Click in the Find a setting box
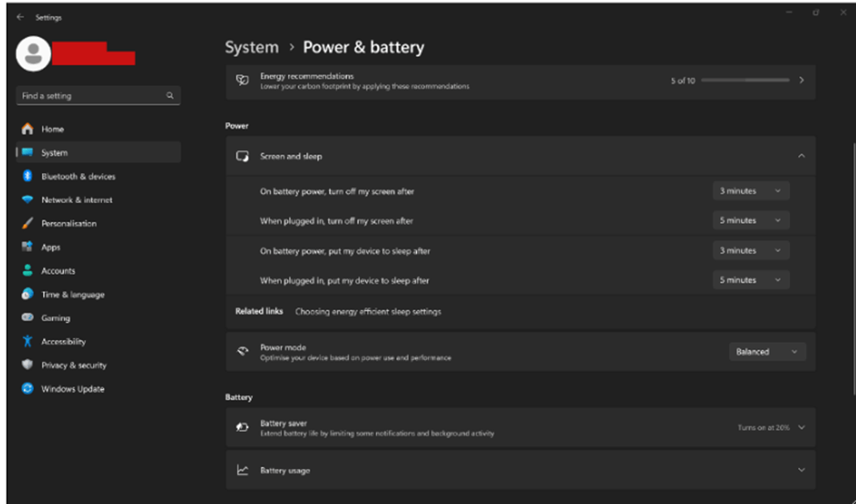Image resolution: width=856 pixels, height=504 pixels. point(98,96)
